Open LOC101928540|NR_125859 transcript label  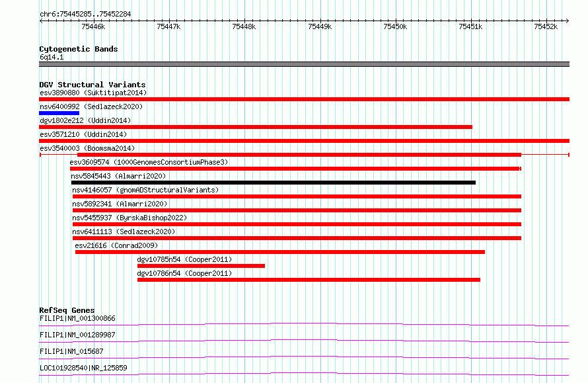[x=83, y=368]
